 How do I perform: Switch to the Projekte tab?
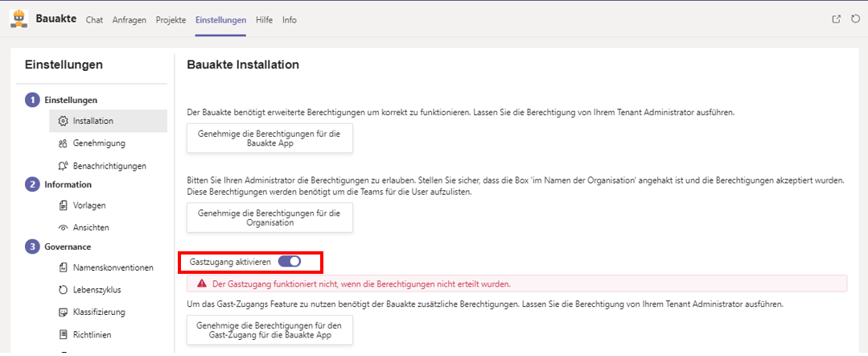point(171,19)
